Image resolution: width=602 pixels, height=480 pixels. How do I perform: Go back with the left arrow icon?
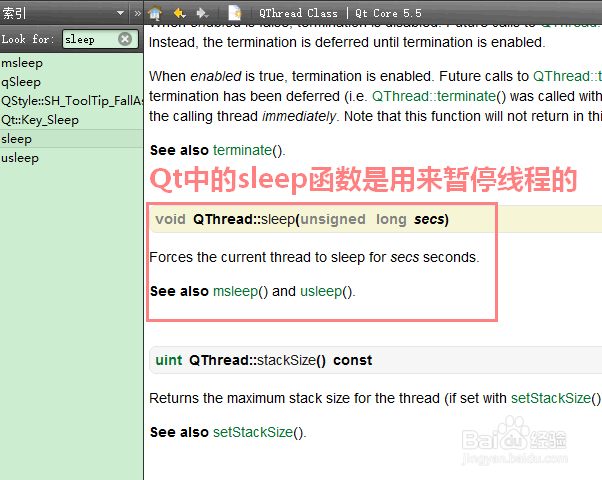179,13
